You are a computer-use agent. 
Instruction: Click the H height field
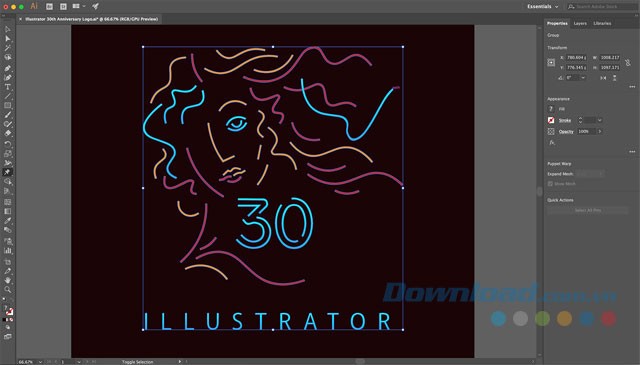point(610,67)
